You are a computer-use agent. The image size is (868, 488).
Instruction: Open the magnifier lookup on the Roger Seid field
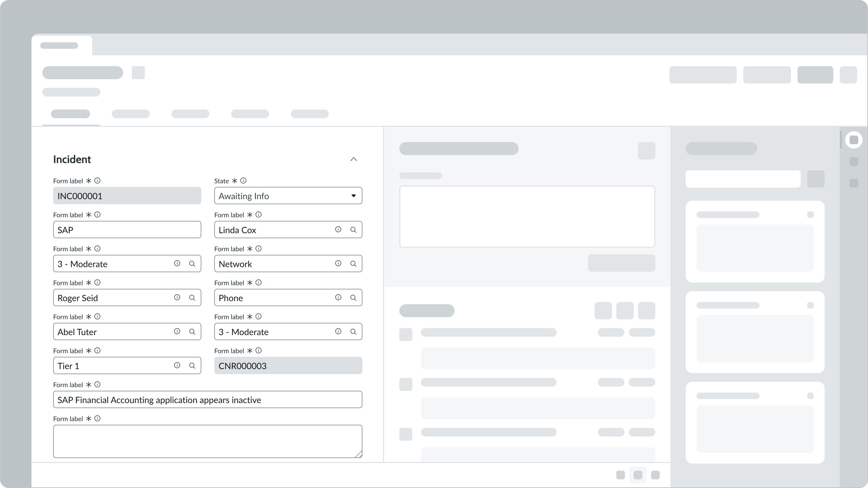point(192,297)
